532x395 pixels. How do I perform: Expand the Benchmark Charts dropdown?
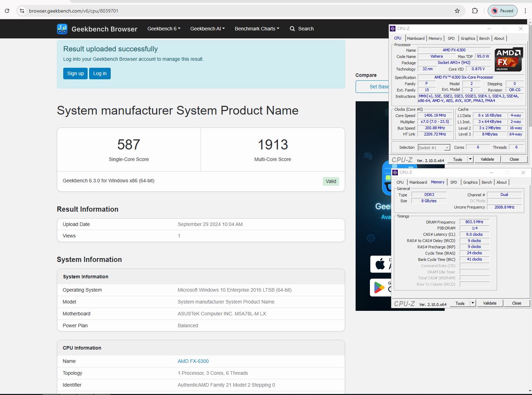257,29
